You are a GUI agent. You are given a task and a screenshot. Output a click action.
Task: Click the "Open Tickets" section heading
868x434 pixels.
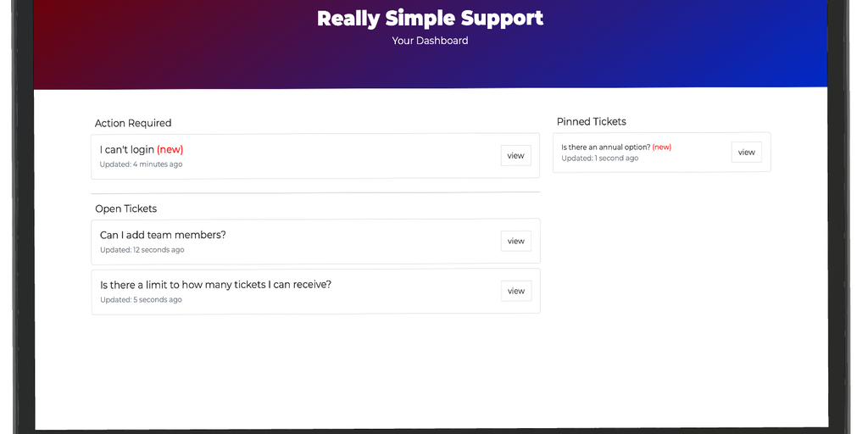click(x=125, y=209)
